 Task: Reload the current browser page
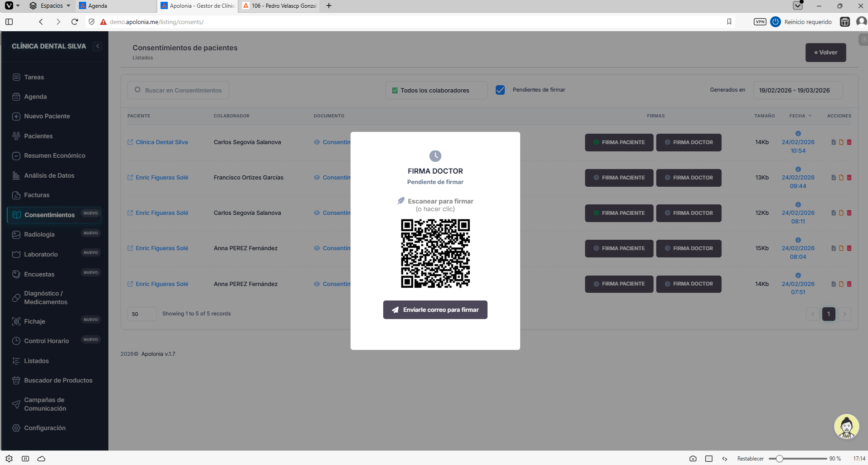coord(75,22)
